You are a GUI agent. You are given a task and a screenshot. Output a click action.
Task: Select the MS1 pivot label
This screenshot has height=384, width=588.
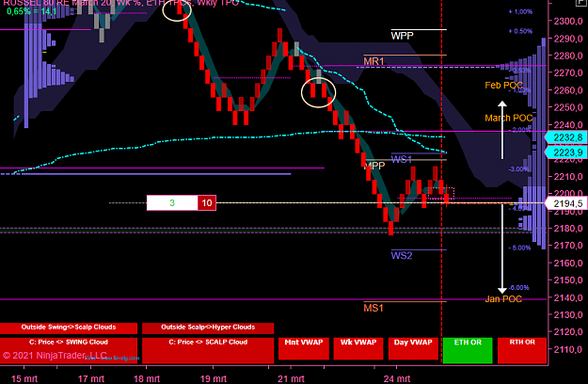click(373, 309)
